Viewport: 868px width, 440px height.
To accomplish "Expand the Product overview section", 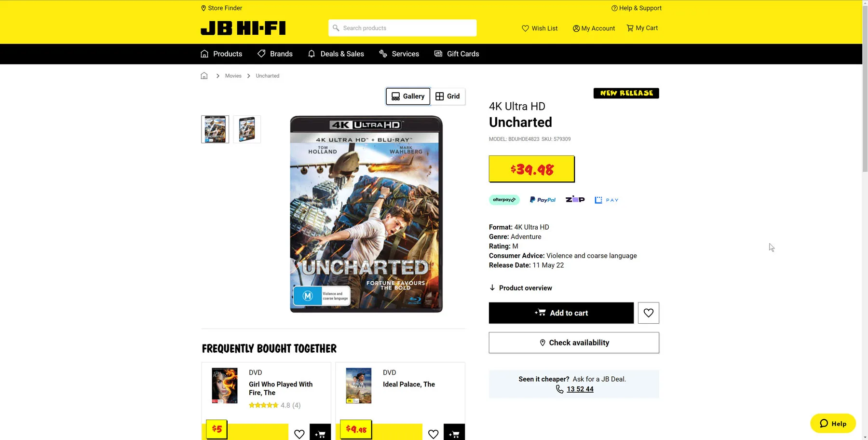I will [520, 288].
